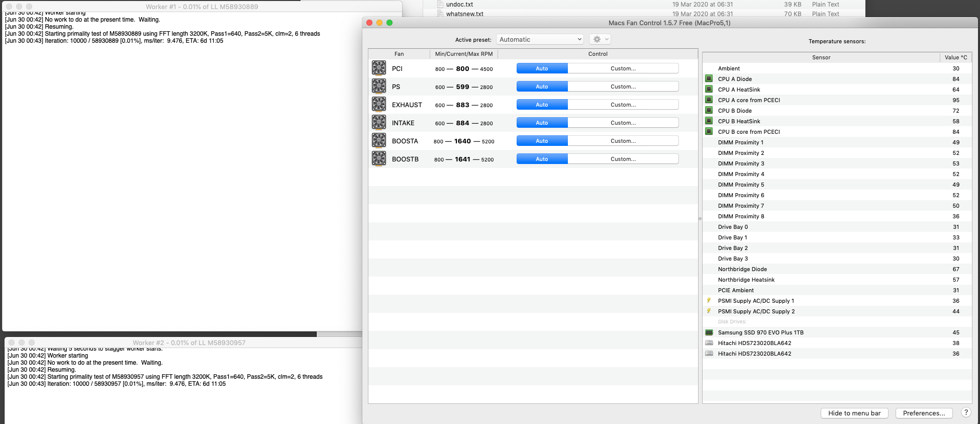
Task: Open the help question mark button
Action: [x=966, y=412]
